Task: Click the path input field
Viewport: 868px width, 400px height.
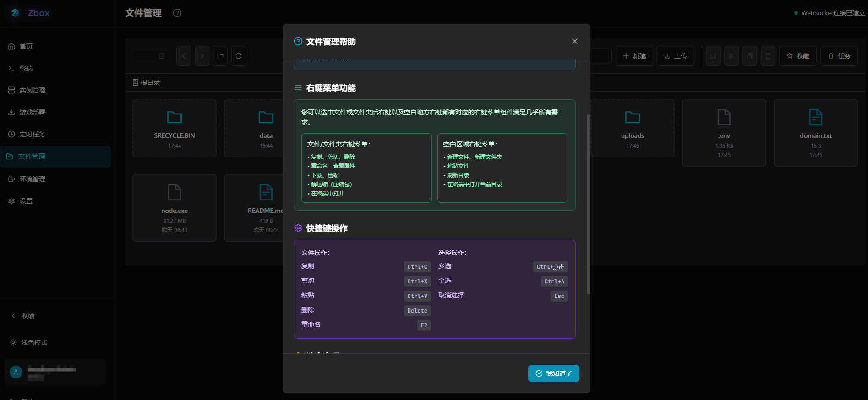Action: (x=151, y=56)
